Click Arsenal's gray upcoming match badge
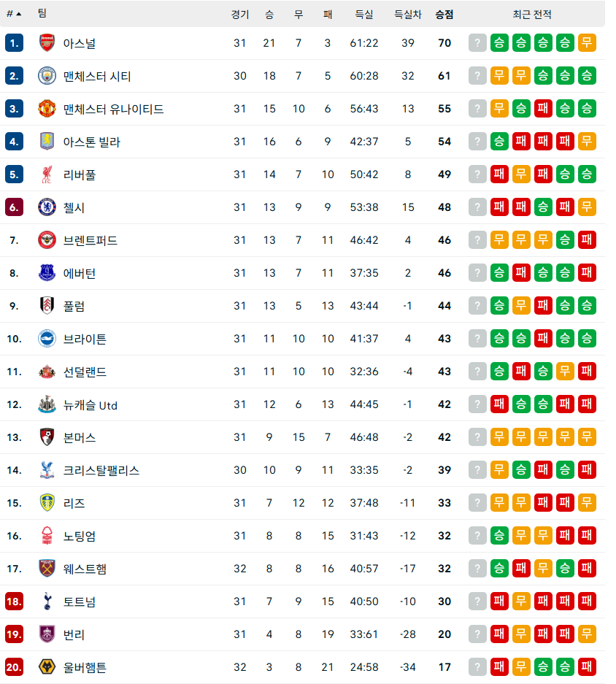Image resolution: width=616 pixels, height=684 pixels. [x=477, y=43]
